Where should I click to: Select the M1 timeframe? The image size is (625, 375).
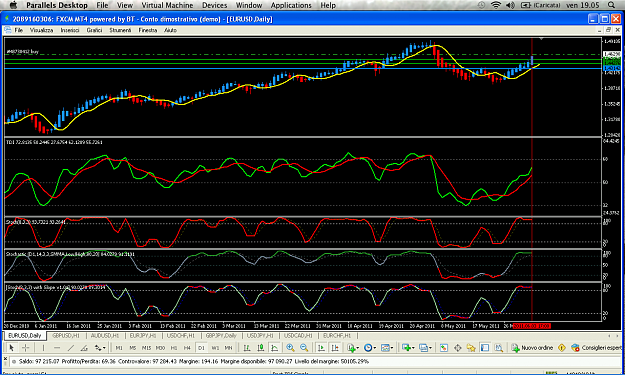tap(119, 348)
